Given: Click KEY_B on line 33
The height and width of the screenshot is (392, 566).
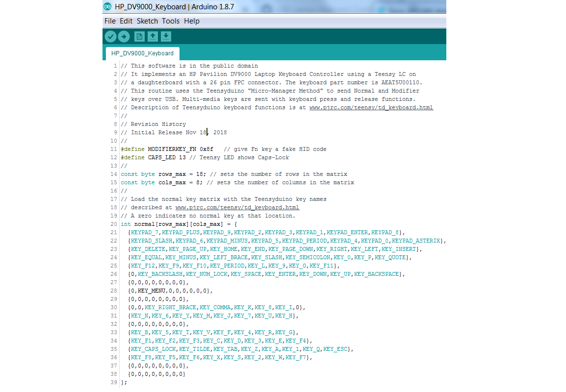Looking at the screenshot, I should tap(139, 332).
